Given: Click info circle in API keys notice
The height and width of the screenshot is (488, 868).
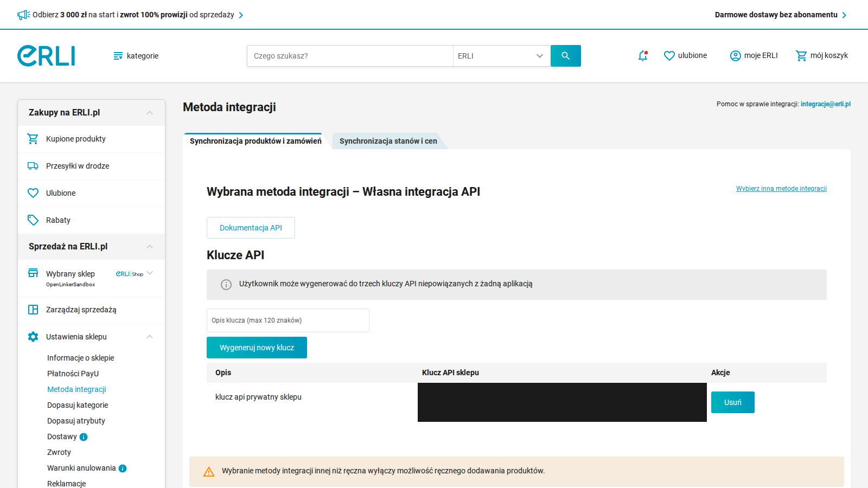Looking at the screenshot, I should [226, 285].
